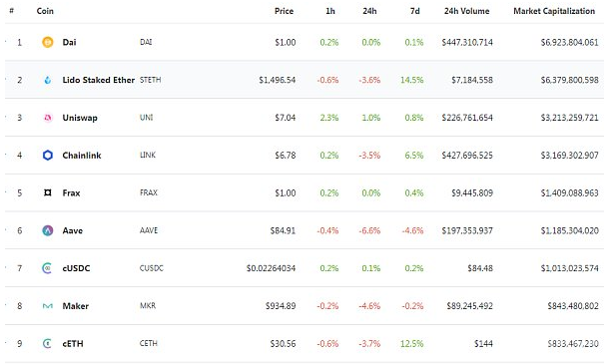Screen dimensions: 614x364
Task: Click the Maker logo icon
Action: click(x=47, y=306)
